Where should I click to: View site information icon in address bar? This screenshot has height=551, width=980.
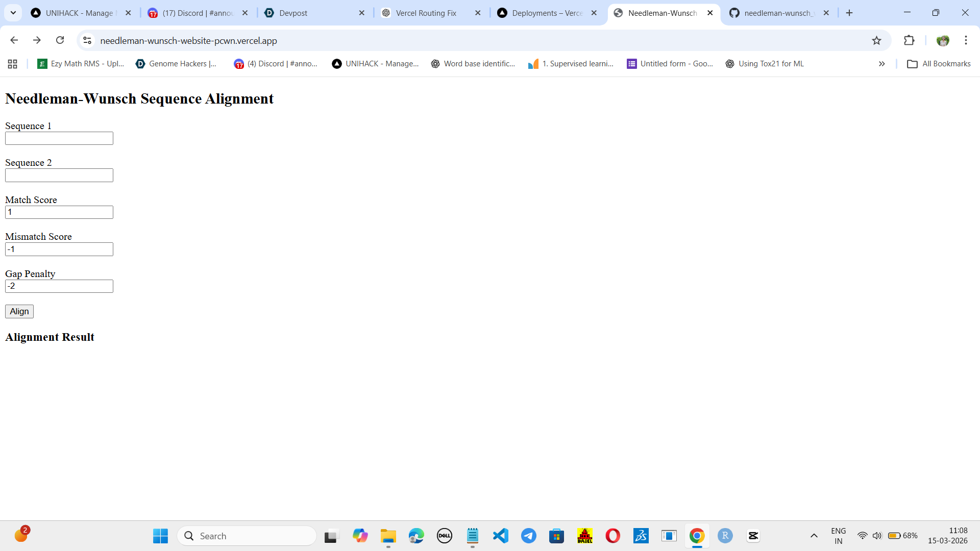tap(87, 40)
